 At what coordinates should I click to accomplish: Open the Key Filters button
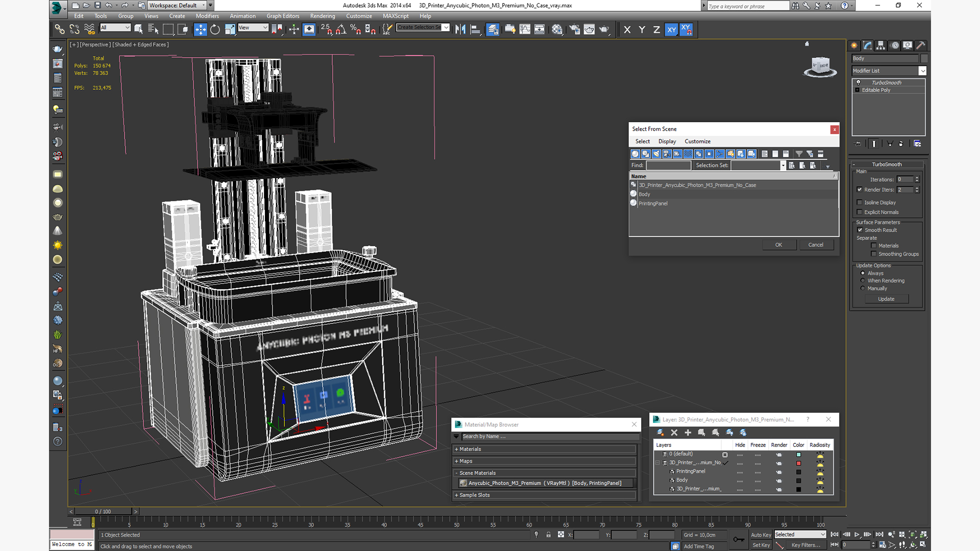pyautogui.click(x=806, y=545)
